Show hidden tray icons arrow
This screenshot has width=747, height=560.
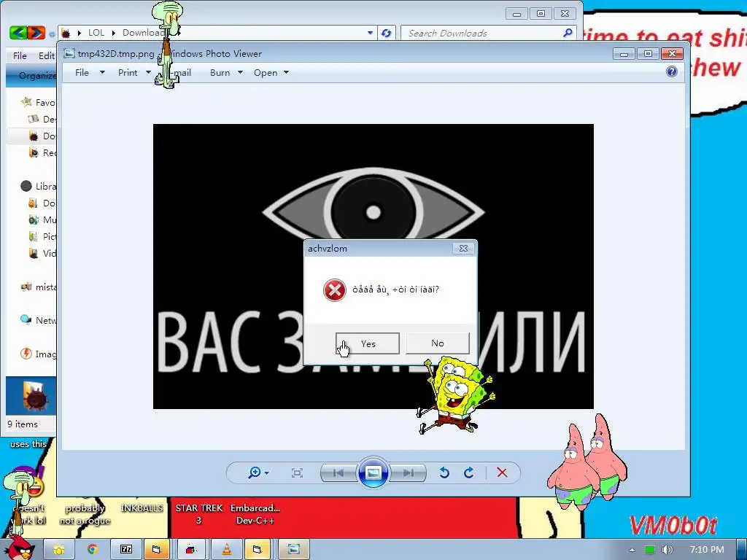coord(632,550)
